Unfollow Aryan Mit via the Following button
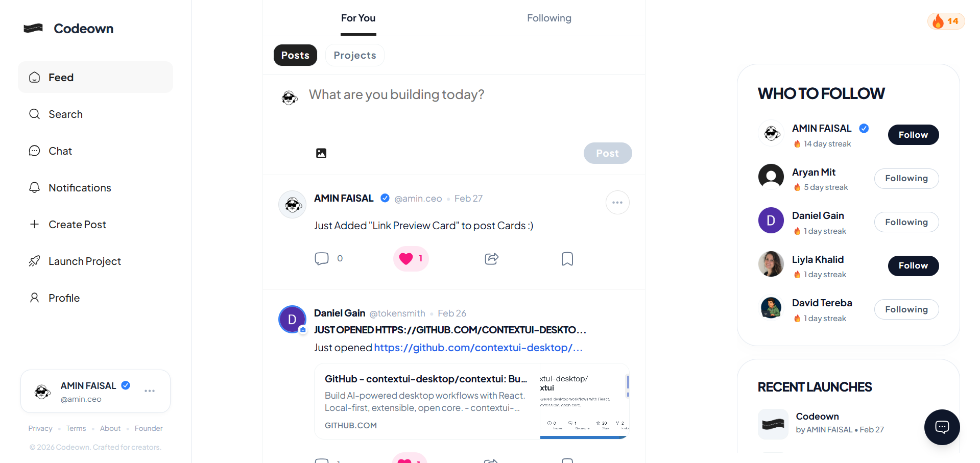Viewport: 980px width, 463px height. (906, 178)
